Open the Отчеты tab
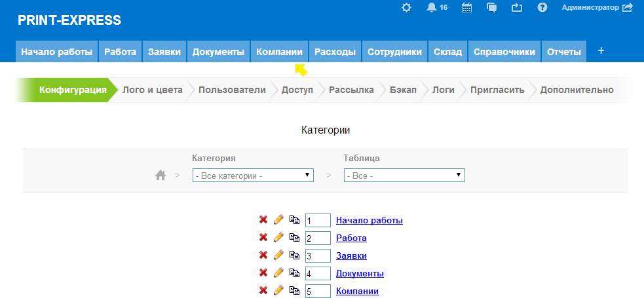 coord(563,52)
